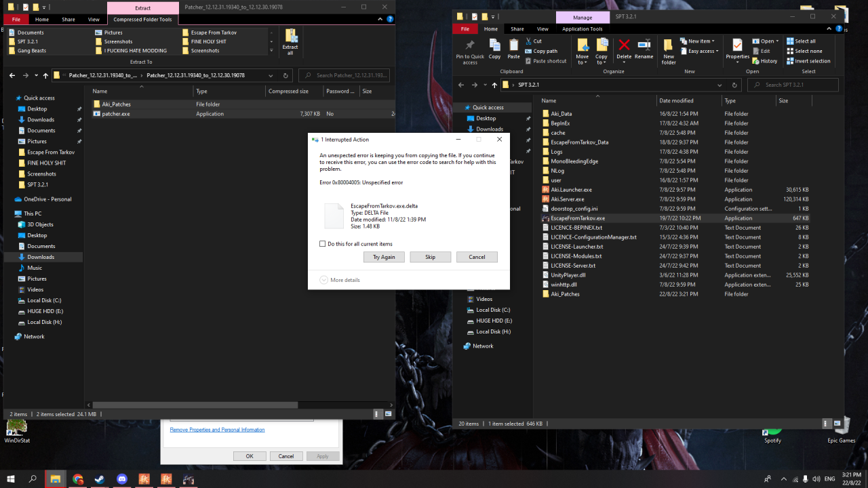Open the Share tab in Patcher window
The height and width of the screenshot is (488, 868).
pyautogui.click(x=68, y=20)
